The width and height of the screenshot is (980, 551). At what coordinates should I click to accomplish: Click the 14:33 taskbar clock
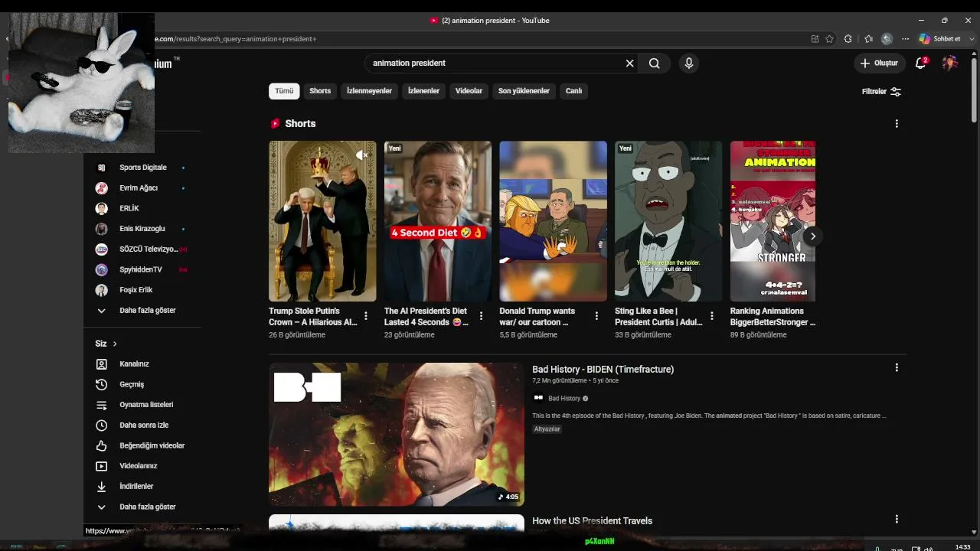(x=962, y=546)
